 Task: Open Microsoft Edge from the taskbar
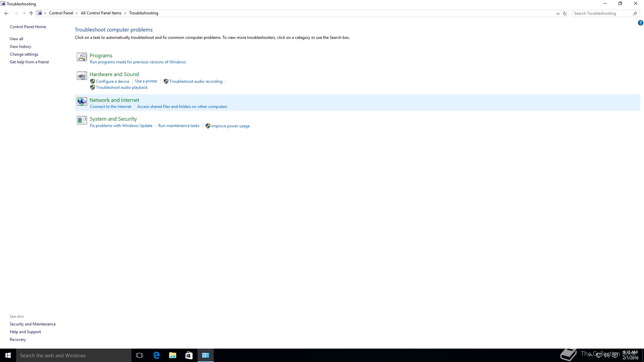pos(156,355)
